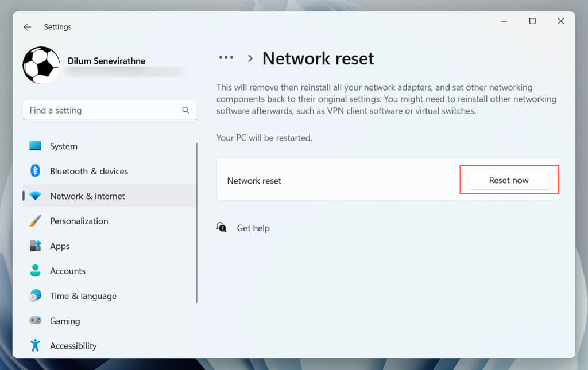Click the Apps icon in sidebar

tap(36, 246)
